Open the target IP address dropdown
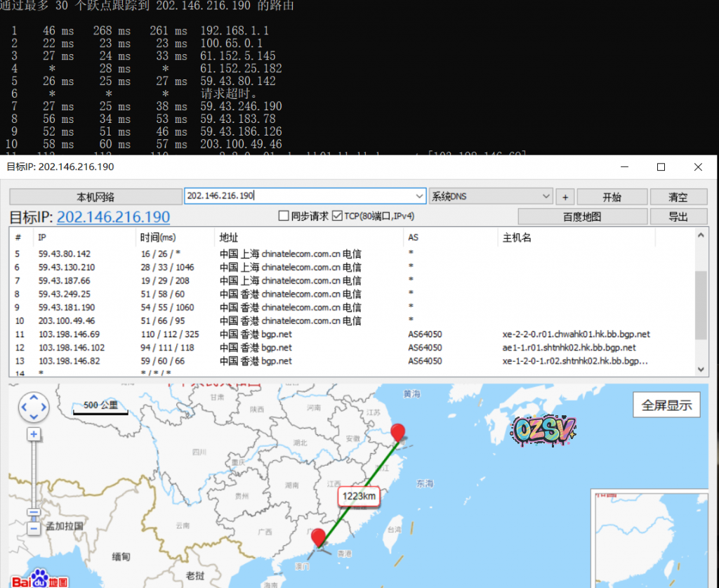Screen dimensions: 719x588 [x=420, y=197]
